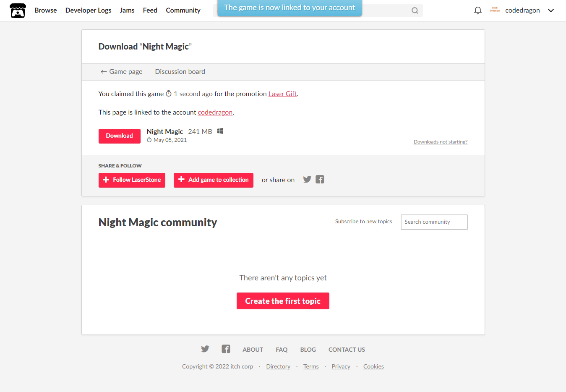
Task: Open the Privacy link
Action: click(x=341, y=366)
